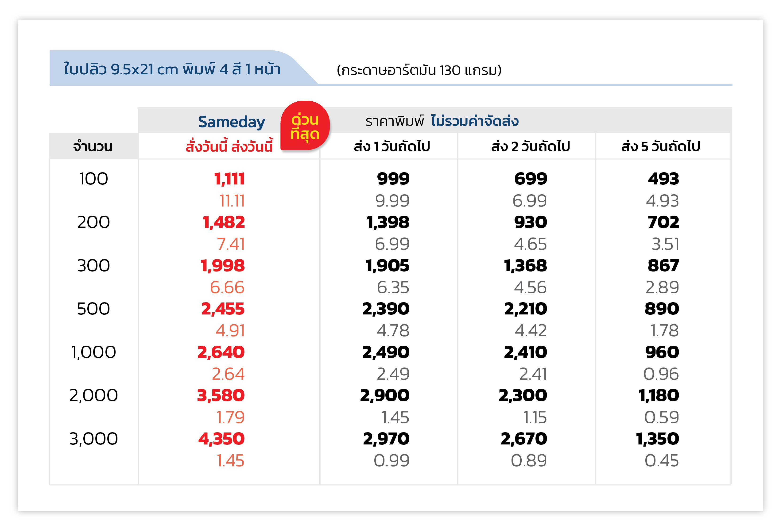Viewport: 783px width, 532px height.
Task: Click the unit price 0.45
Action: (662, 461)
